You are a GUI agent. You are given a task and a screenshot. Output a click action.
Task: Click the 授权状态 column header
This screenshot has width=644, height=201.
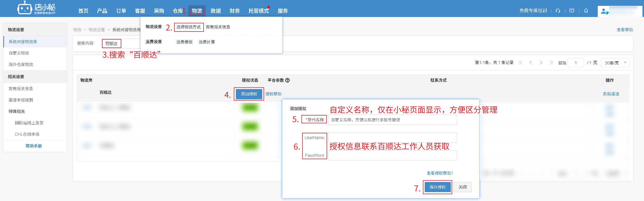click(x=250, y=80)
